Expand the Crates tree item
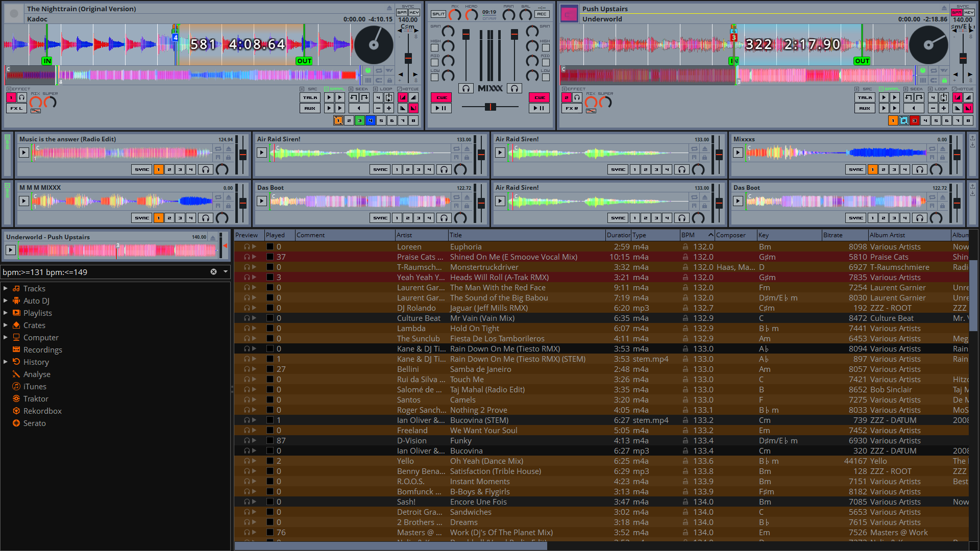This screenshot has width=980, height=551. click(x=6, y=325)
